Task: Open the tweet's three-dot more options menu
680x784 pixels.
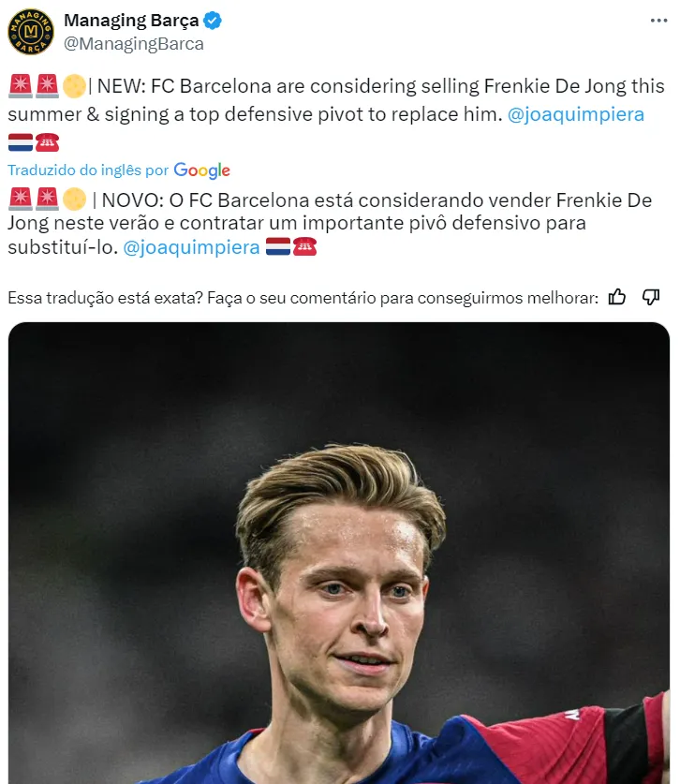Action: pos(659,21)
